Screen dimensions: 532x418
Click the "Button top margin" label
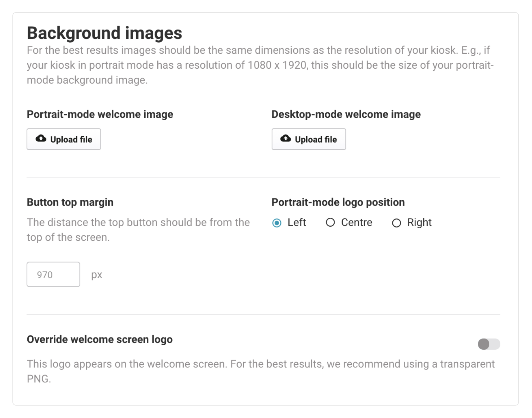click(x=70, y=202)
